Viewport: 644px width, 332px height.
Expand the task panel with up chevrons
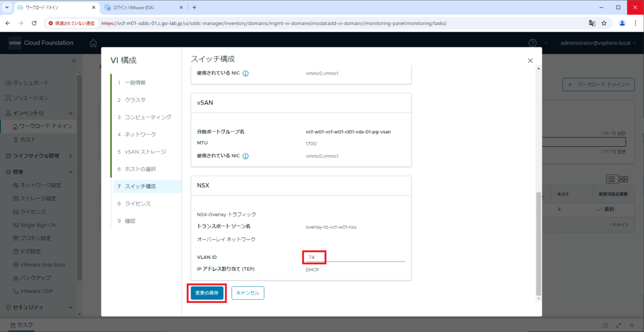(x=632, y=325)
